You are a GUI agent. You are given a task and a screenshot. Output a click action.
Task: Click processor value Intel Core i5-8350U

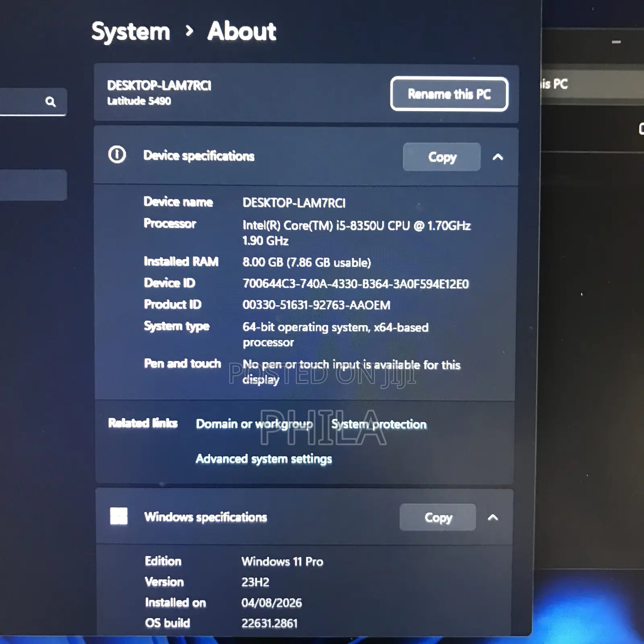[356, 233]
